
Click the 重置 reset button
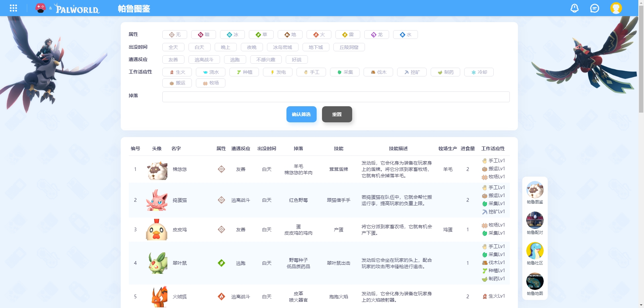point(337,114)
